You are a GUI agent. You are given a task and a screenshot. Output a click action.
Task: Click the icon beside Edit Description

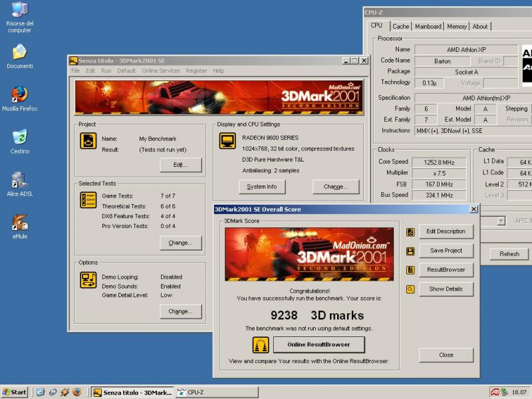410,231
